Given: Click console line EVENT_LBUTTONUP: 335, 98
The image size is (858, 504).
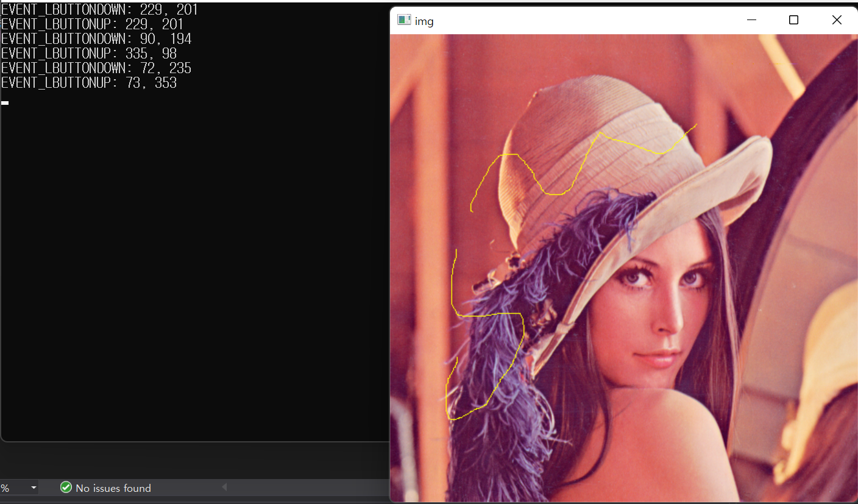Looking at the screenshot, I should coord(89,54).
